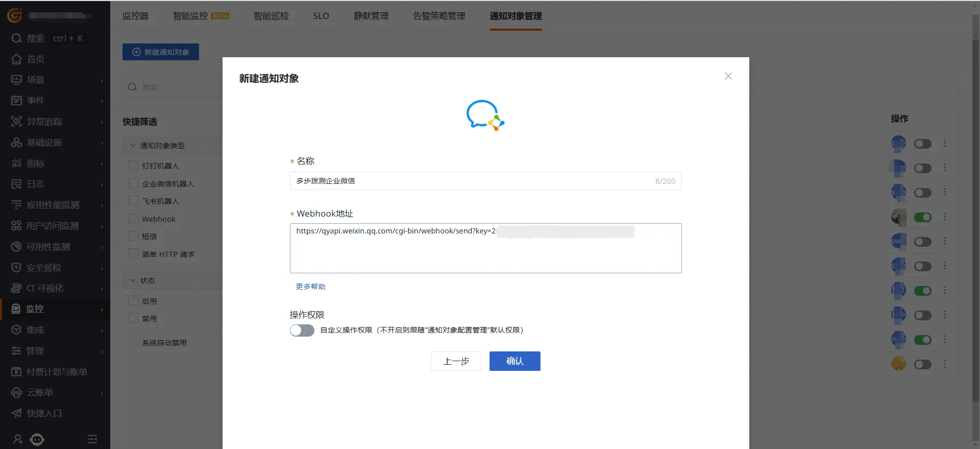Viewport: 980px width, 449px height.
Task: Collapse the 状态 filter section
Action: [x=133, y=280]
